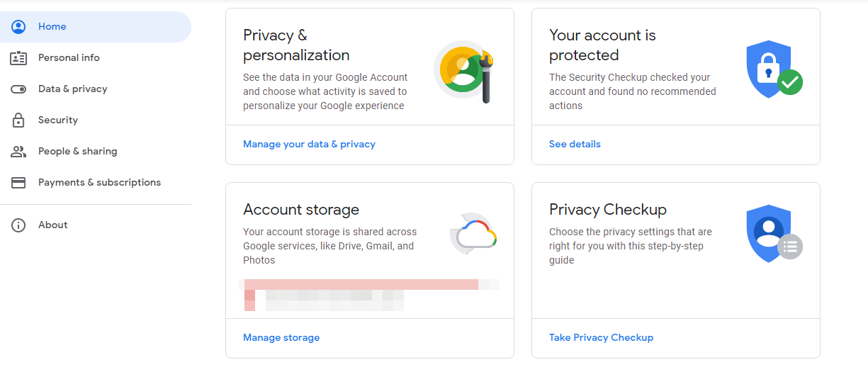Click the Personal info ID card icon
This screenshot has width=868, height=372.
point(18,58)
